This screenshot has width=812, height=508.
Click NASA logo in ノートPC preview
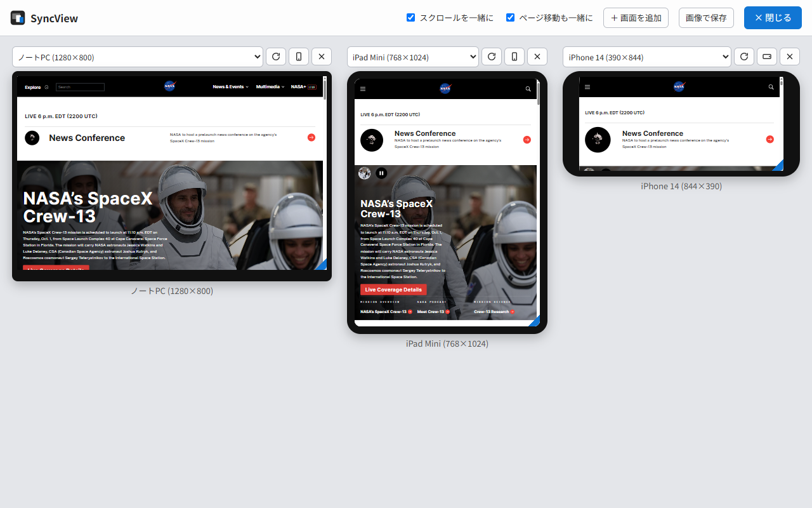point(169,86)
